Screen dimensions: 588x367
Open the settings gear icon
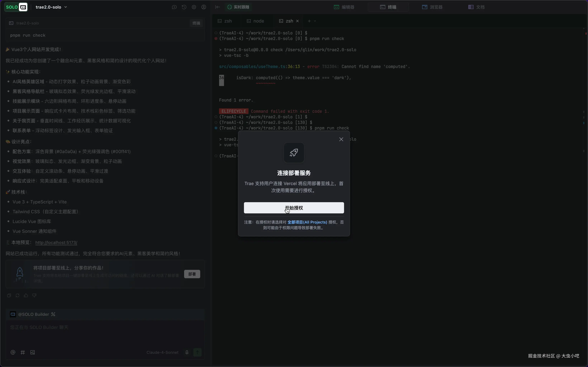[x=194, y=7]
